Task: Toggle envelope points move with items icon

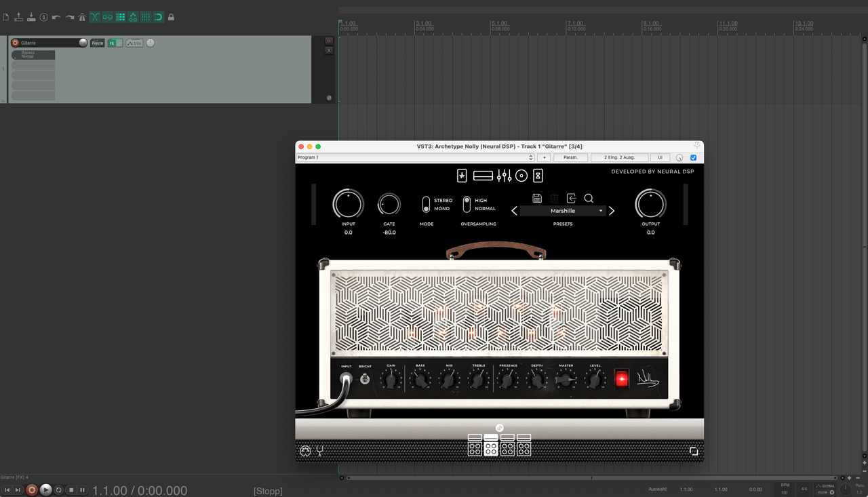Action: click(x=133, y=17)
